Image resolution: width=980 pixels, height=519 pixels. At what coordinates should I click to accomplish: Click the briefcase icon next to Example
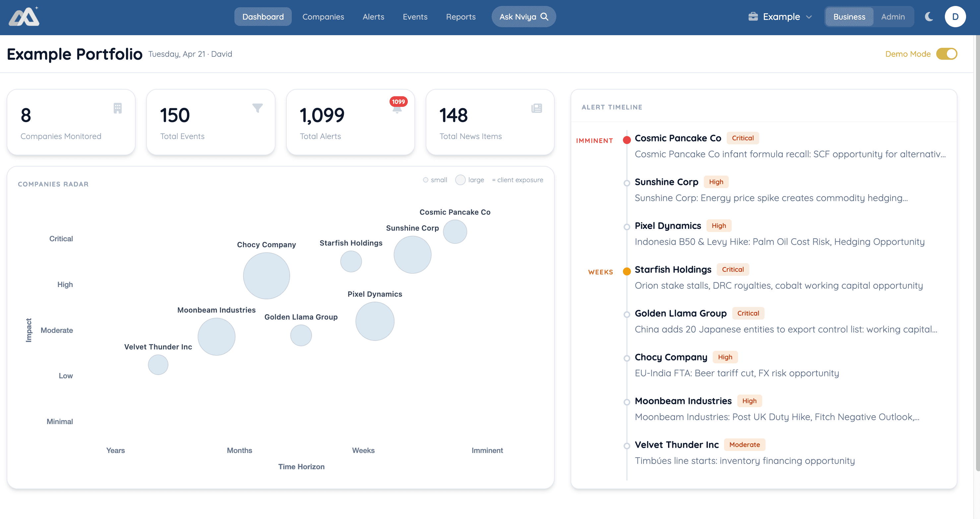(754, 16)
